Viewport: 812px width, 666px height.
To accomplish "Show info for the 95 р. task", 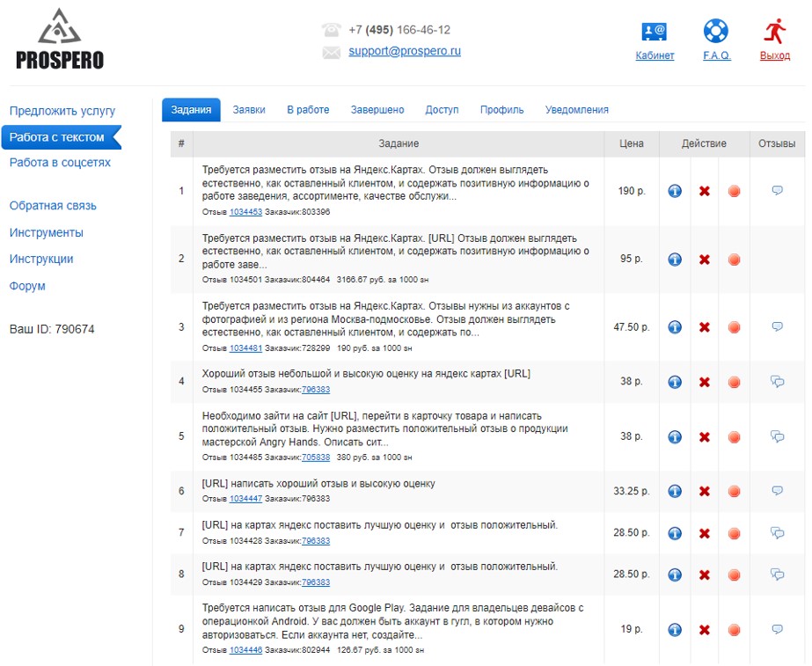I will [x=674, y=260].
